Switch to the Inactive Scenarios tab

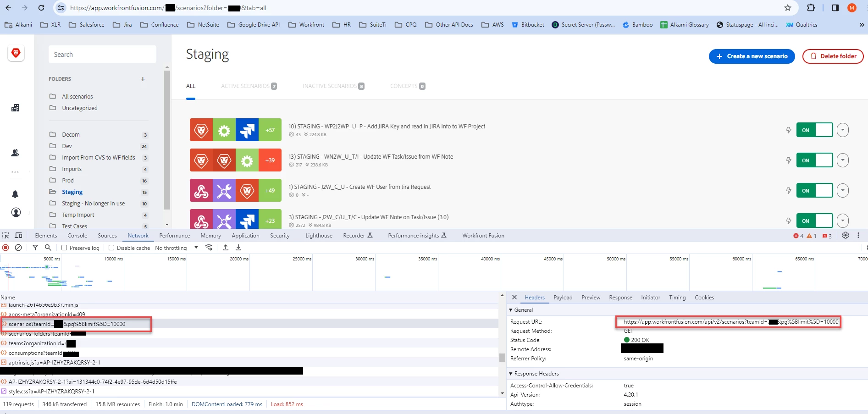(333, 86)
